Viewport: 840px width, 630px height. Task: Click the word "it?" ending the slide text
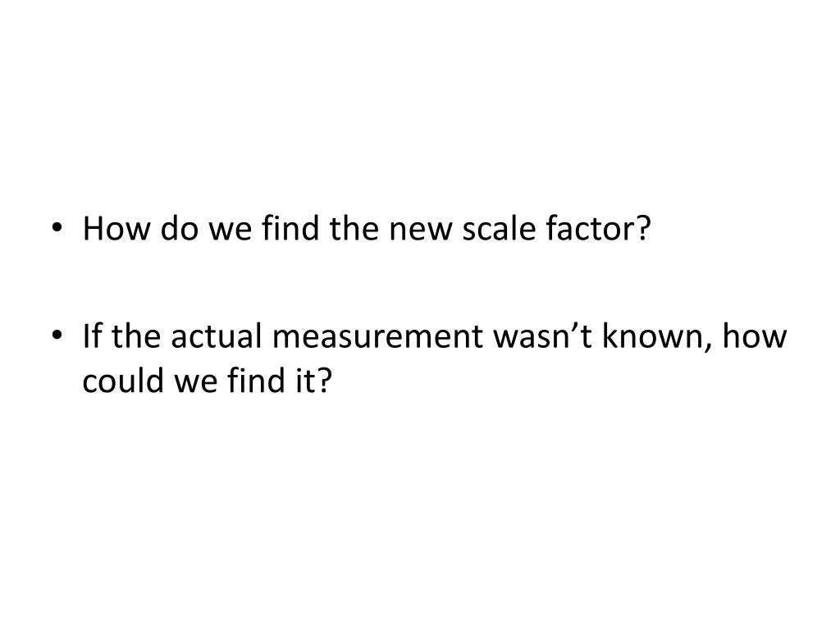click(314, 381)
